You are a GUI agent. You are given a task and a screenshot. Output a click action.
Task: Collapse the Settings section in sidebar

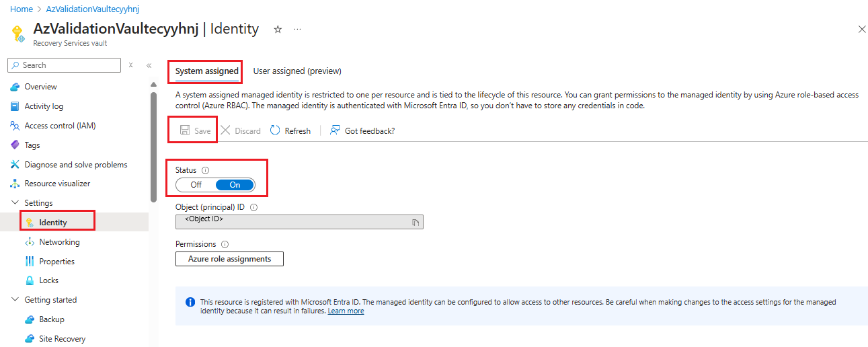click(15, 203)
